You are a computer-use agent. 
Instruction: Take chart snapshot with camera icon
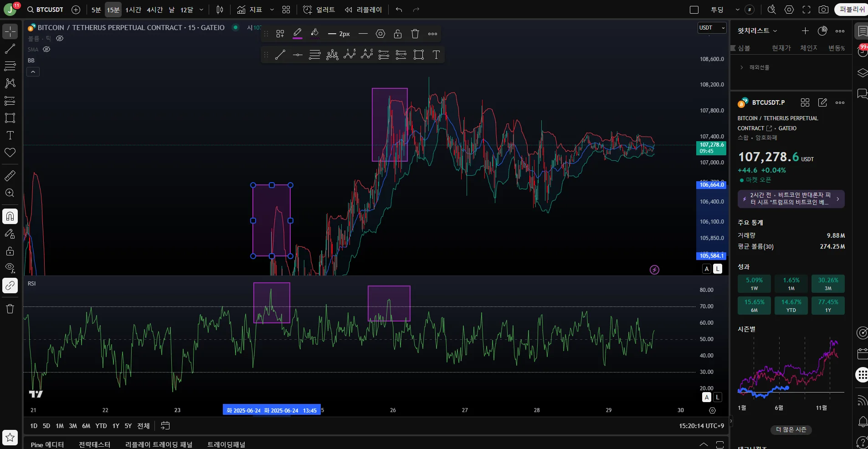[823, 10]
